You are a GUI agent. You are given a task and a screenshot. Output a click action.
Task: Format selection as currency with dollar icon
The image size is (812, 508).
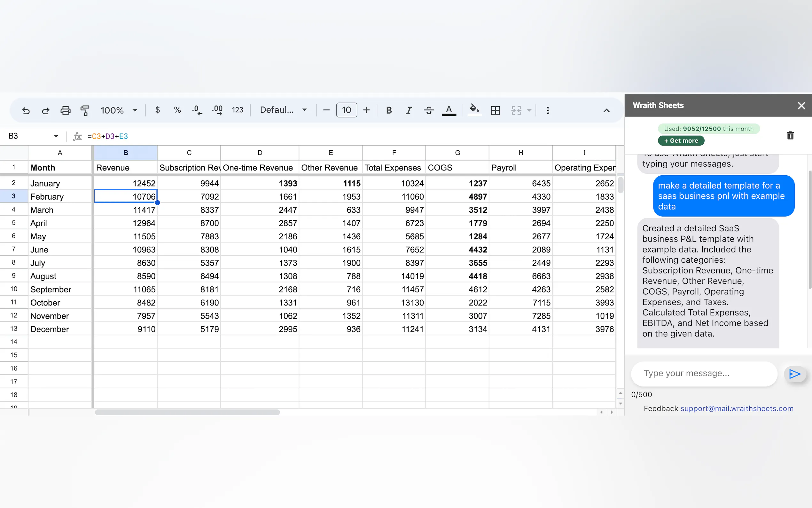tap(157, 110)
